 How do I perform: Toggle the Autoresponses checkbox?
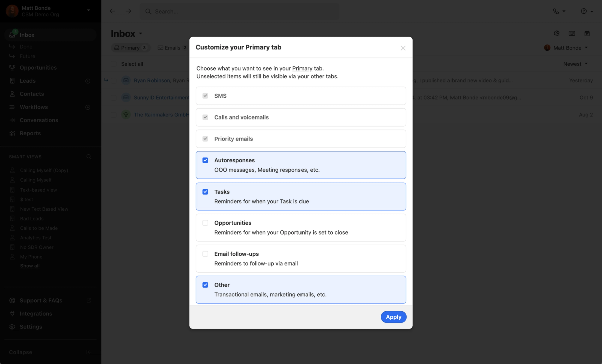(x=205, y=160)
